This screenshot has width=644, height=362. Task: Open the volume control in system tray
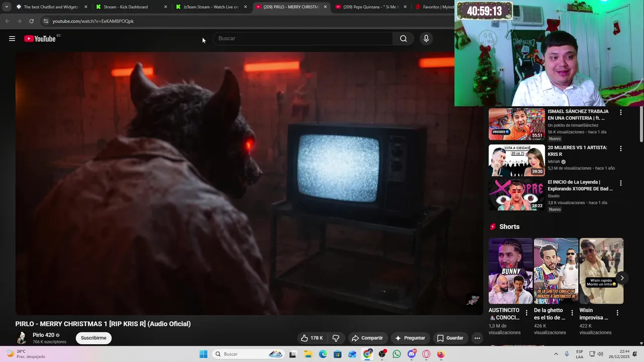pyautogui.click(x=600, y=354)
